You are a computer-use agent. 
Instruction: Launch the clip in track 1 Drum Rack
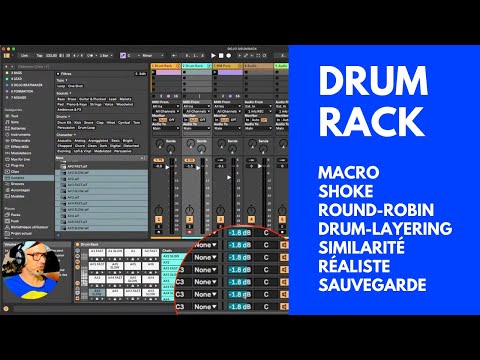(x=153, y=73)
